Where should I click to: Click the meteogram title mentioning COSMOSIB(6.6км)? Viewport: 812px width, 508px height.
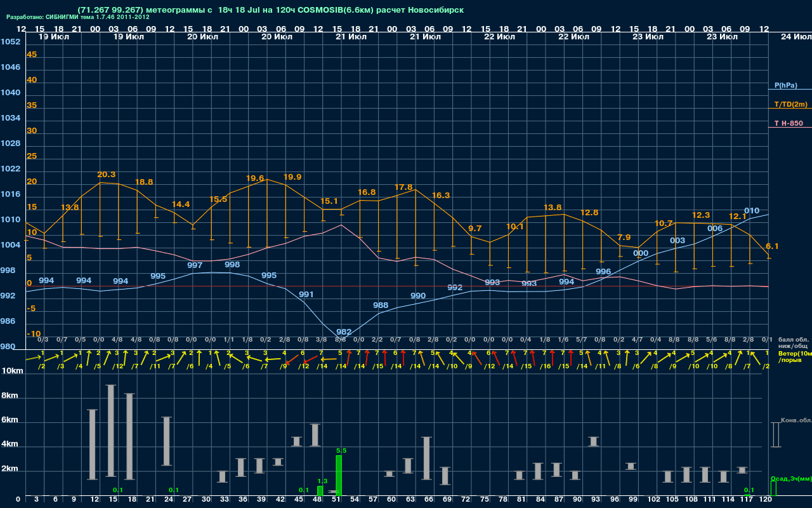[x=271, y=10]
